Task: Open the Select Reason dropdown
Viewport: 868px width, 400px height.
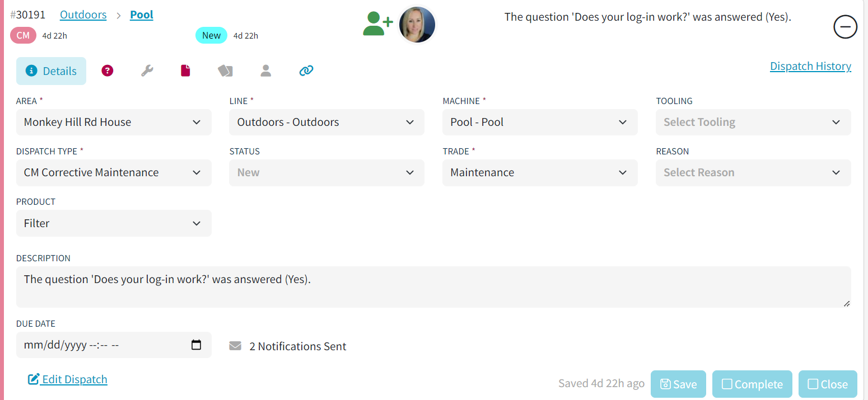Action: pos(753,172)
